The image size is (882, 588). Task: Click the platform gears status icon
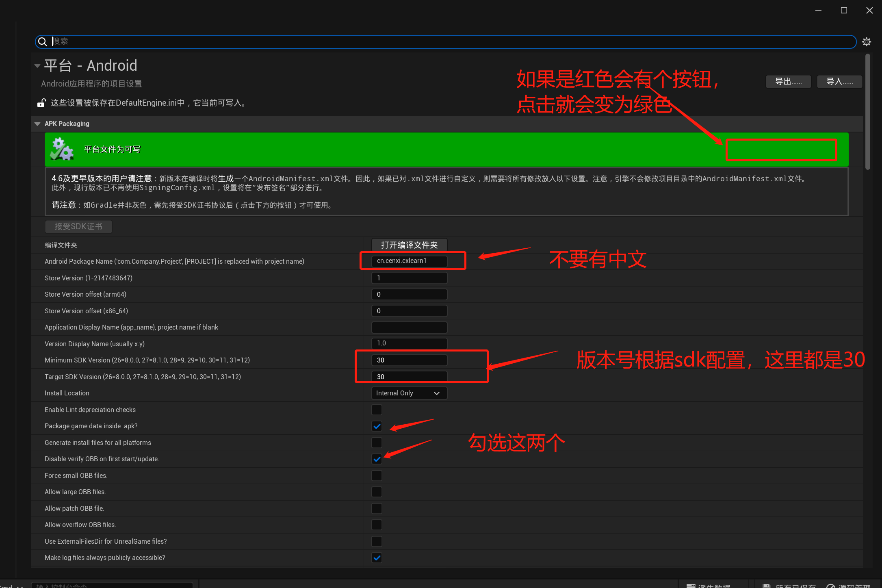coord(62,149)
